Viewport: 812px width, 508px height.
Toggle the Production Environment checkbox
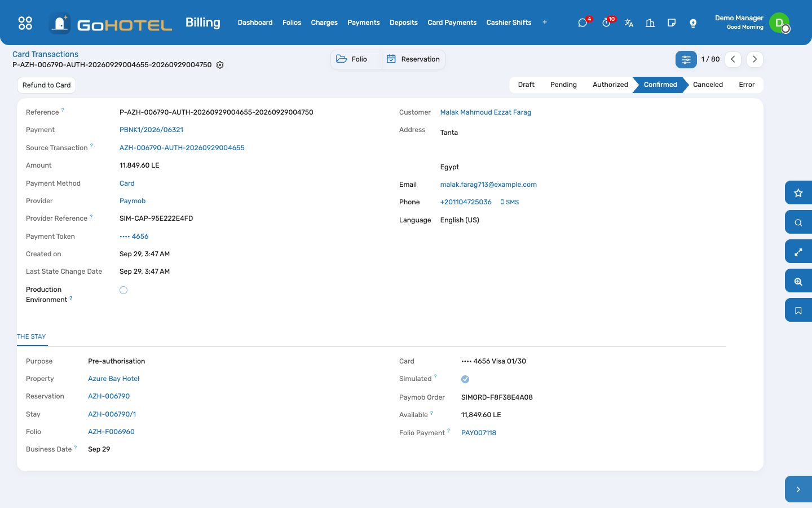pos(123,290)
